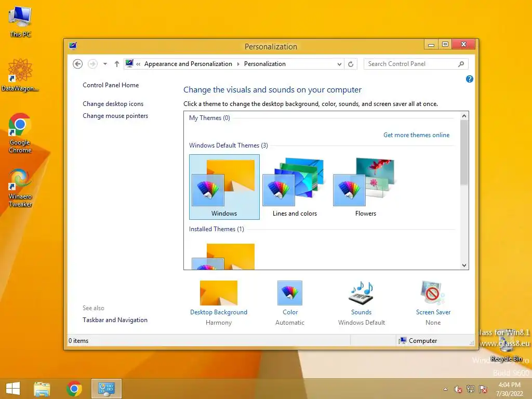Screen dimensions: 532x399
Task: Expand the address bar breadcrumb chevrons
Action: pos(138,64)
